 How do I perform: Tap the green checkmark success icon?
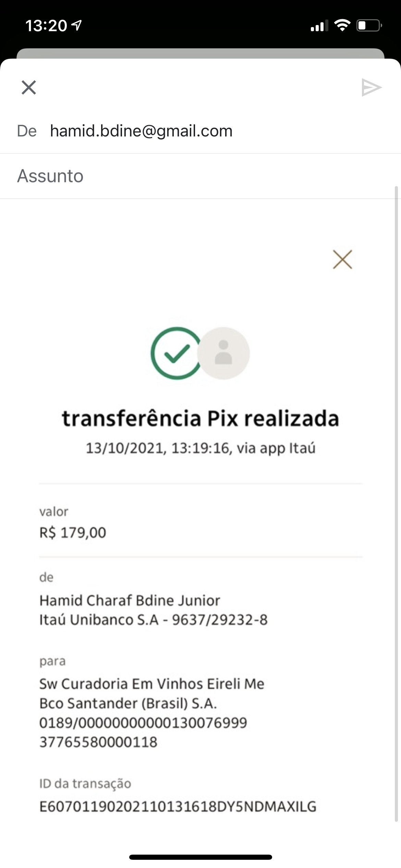point(175,353)
